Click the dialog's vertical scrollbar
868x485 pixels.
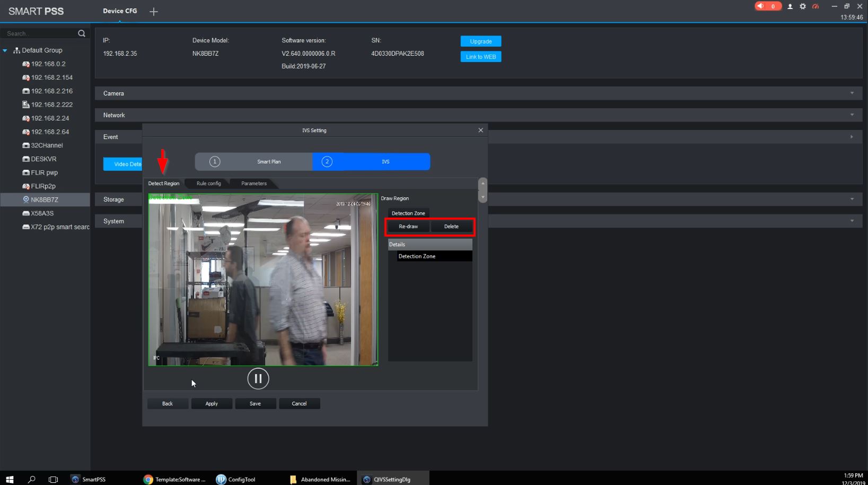pos(483,190)
